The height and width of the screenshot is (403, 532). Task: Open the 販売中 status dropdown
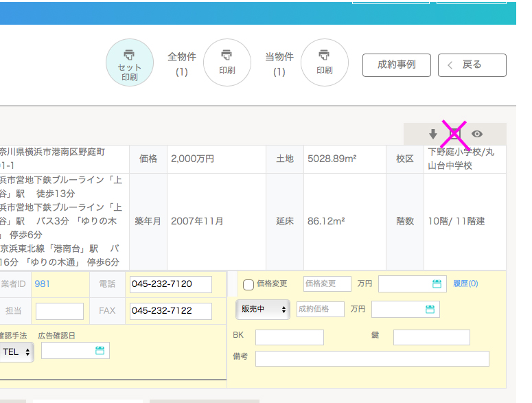[263, 310]
